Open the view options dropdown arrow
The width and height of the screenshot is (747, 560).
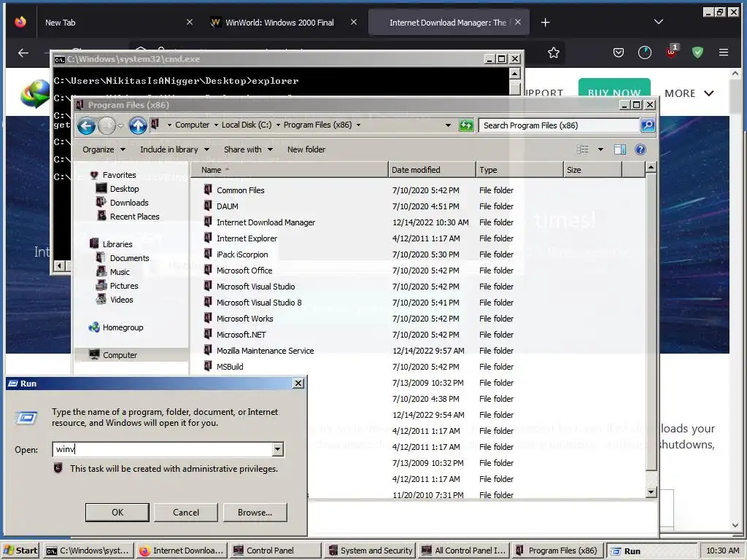[600, 149]
